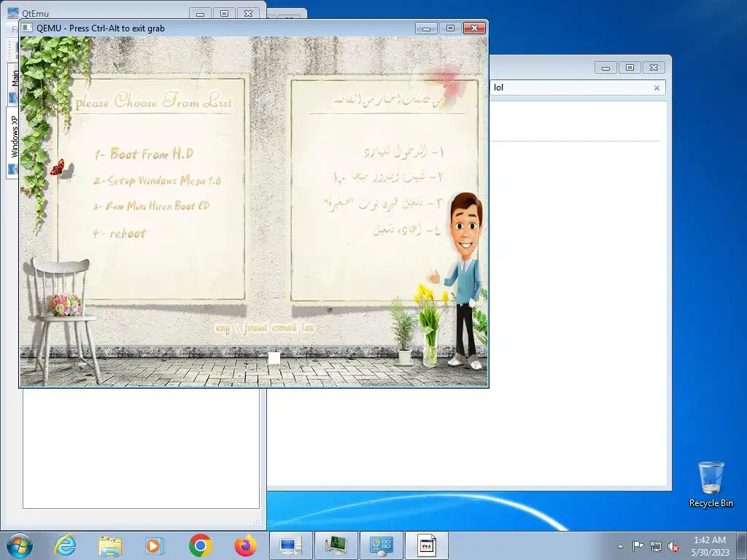Screen dimensions: 747x560
Task: Open the Windows Start menu orb
Action: [20, 545]
